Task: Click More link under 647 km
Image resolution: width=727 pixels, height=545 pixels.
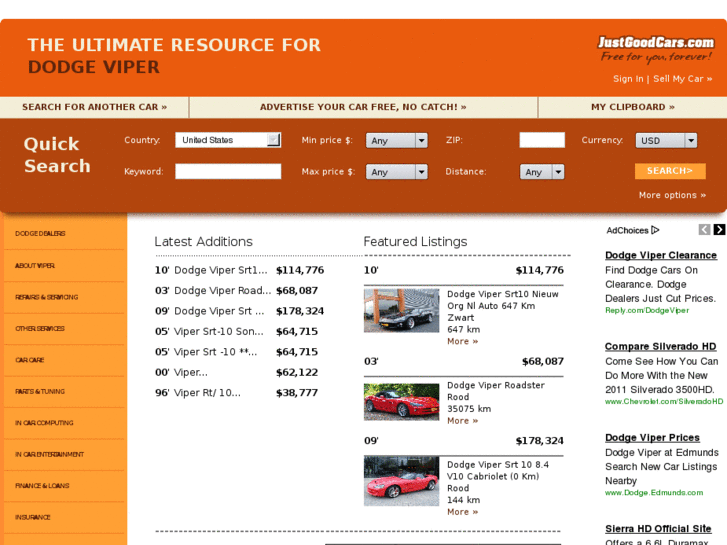Action: click(x=462, y=341)
